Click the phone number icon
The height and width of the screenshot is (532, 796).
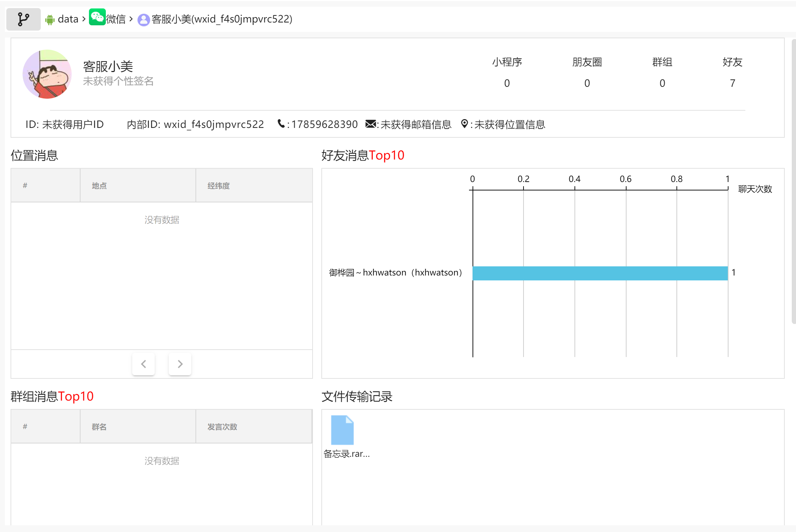281,124
